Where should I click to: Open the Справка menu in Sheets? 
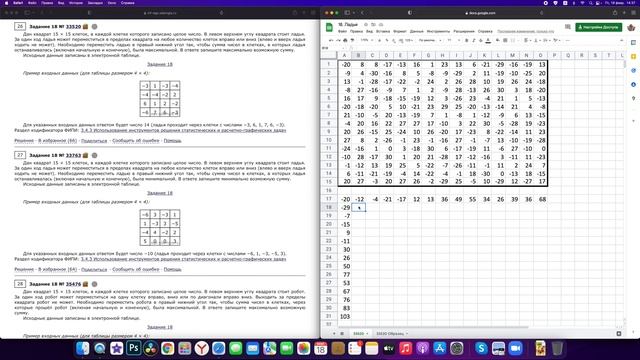[485, 31]
